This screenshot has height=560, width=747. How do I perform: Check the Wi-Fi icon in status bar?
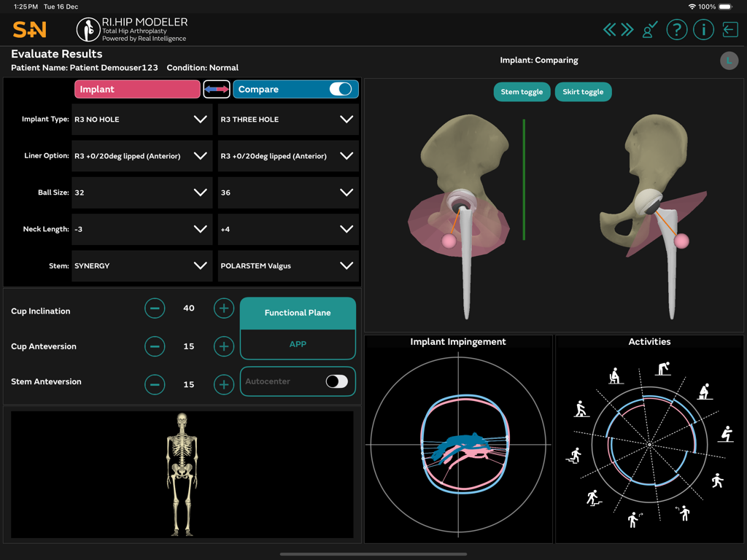coord(692,7)
